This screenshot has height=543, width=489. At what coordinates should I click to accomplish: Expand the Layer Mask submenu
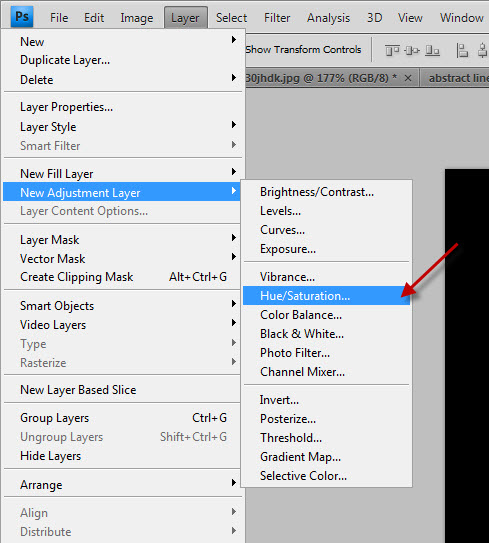(x=122, y=240)
